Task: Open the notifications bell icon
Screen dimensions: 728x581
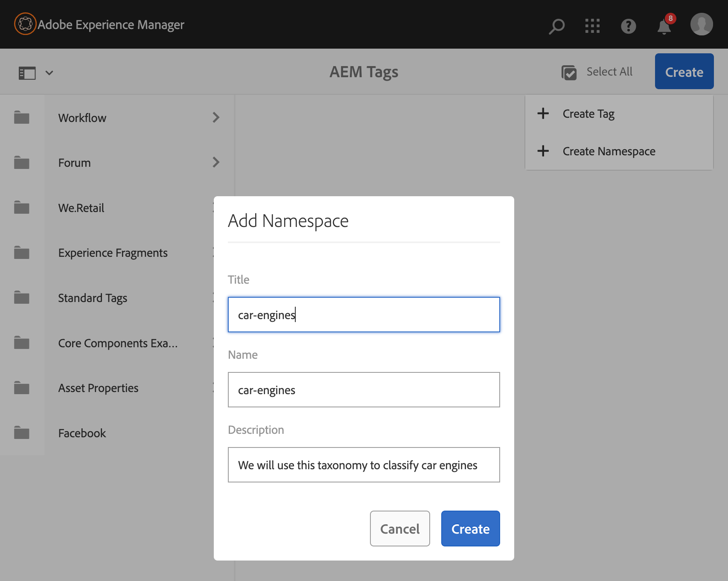Action: (x=664, y=26)
